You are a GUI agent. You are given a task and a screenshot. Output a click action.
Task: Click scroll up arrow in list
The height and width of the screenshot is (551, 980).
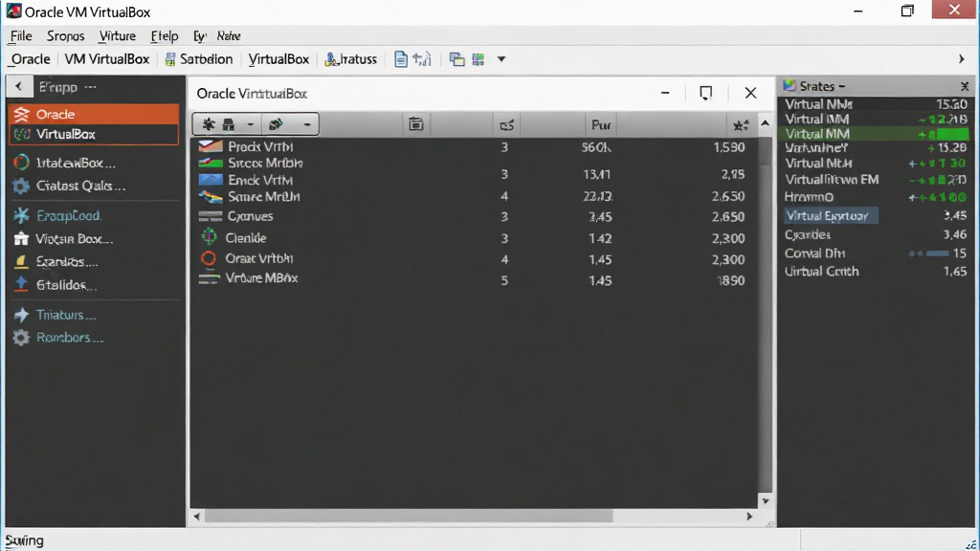[765, 123]
